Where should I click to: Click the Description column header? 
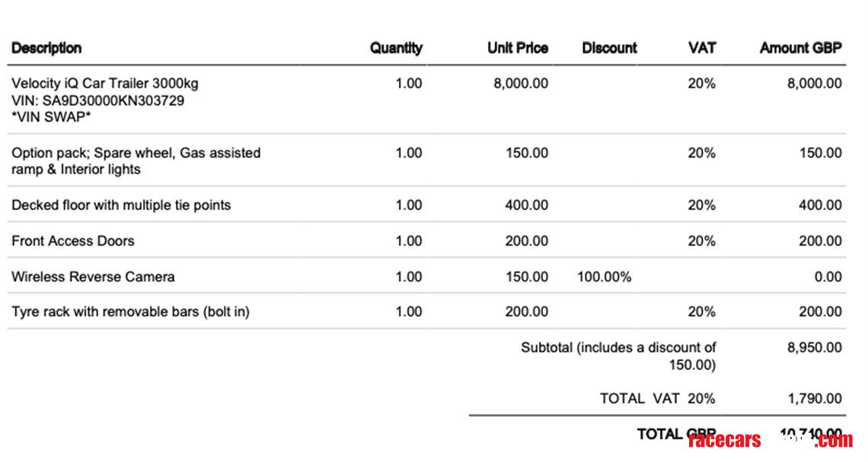[46, 48]
